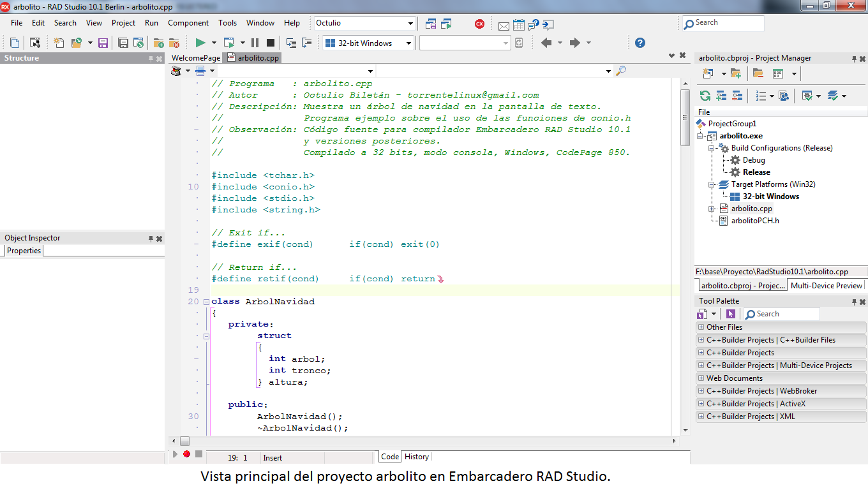Click the Set Debug Desktop icon
The width and height of the screenshot is (868, 495).
[446, 24]
